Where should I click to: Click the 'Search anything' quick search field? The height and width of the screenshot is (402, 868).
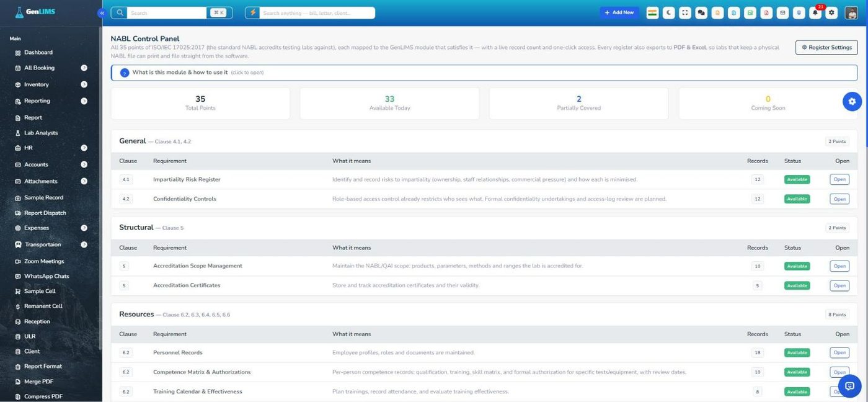pos(317,12)
